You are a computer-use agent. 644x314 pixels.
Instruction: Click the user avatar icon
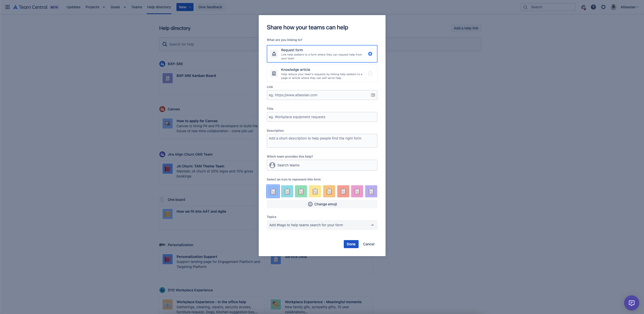coord(613,7)
